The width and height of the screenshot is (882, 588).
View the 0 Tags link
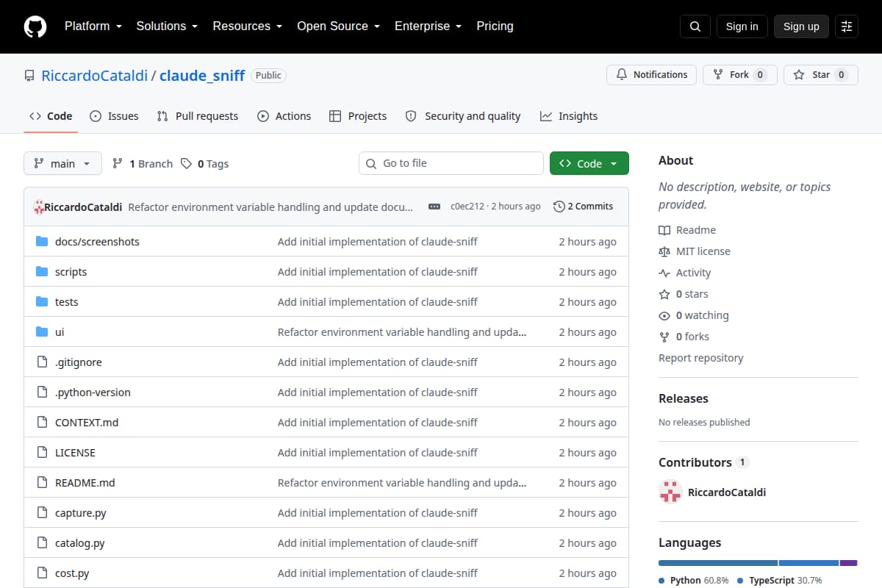click(205, 164)
